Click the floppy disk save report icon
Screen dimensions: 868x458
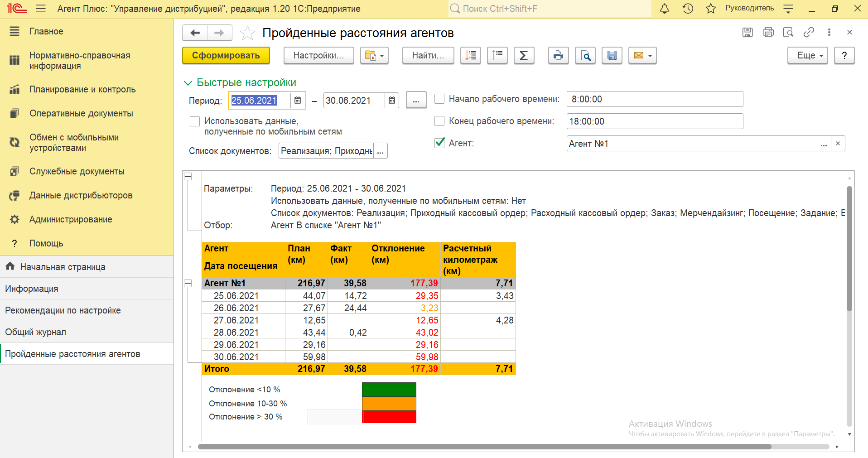point(612,56)
